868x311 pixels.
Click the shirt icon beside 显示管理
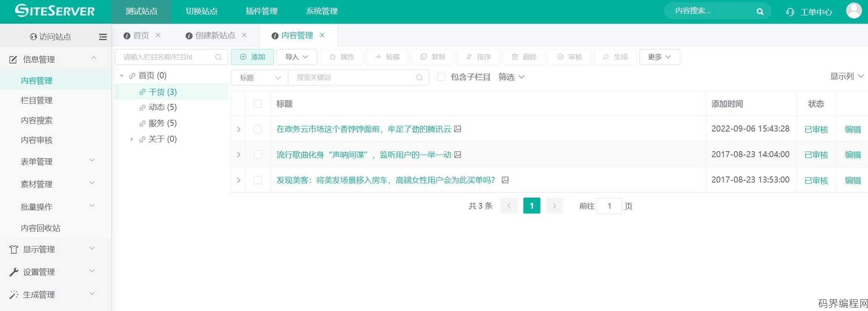click(x=14, y=249)
